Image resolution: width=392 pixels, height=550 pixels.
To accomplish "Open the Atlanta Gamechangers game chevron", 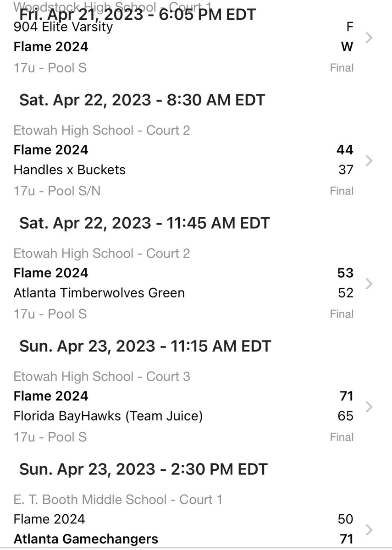I will pyautogui.click(x=369, y=530).
